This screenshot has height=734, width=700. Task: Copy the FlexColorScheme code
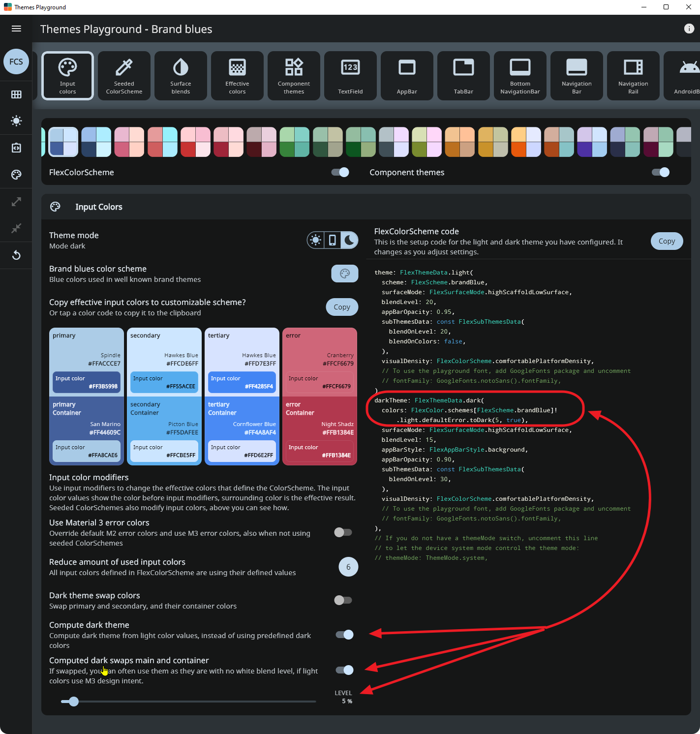point(667,241)
